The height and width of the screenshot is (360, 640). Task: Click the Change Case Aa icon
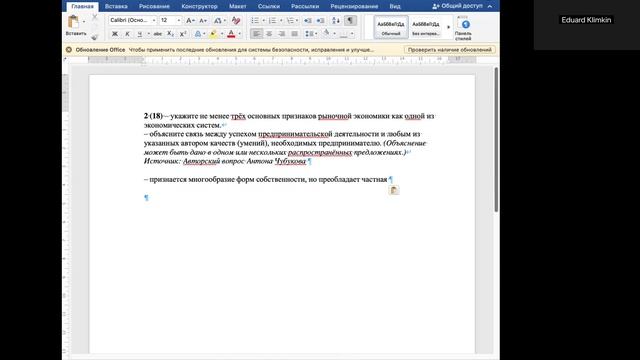tap(218, 20)
